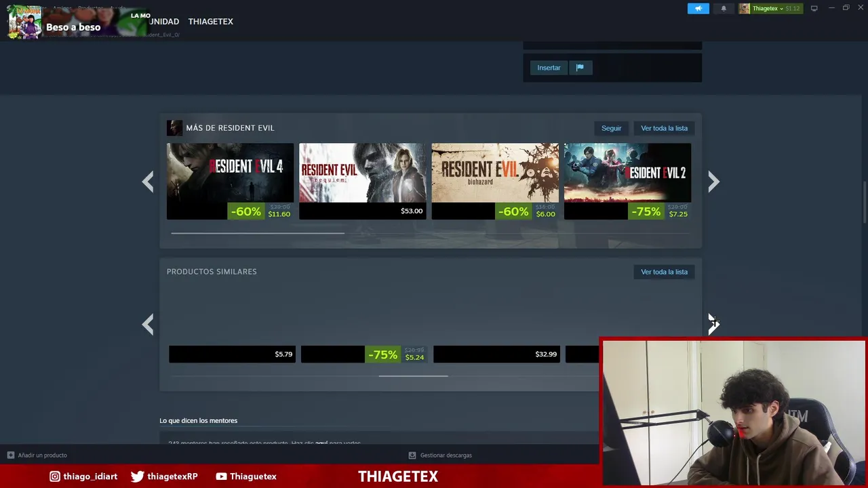This screenshot has width=868, height=488.
Task: Select the $32.99 similar product
Action: pyautogui.click(x=496, y=354)
